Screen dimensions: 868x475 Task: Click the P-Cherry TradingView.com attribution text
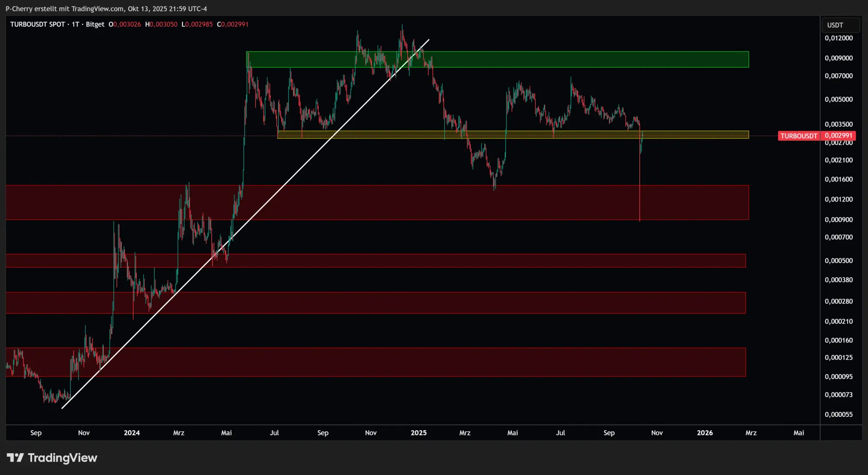coord(106,9)
